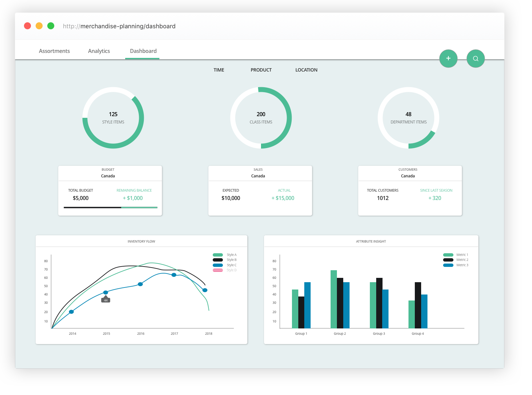Click the Metric 3 blue legend marker
Image resolution: width=532 pixels, height=395 pixels.
pos(448,265)
